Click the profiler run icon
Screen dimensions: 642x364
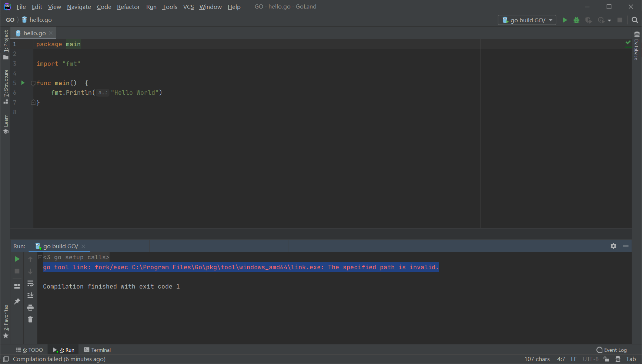601,20
